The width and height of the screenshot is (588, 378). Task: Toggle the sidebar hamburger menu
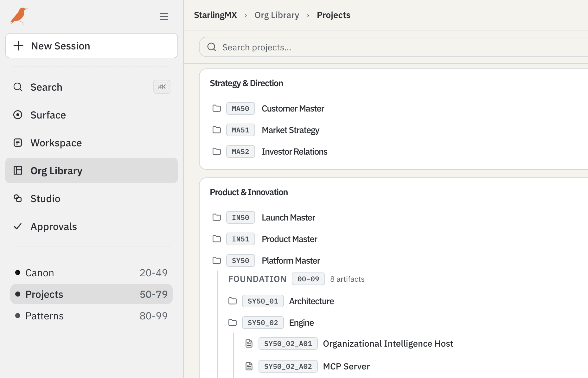pos(164,16)
